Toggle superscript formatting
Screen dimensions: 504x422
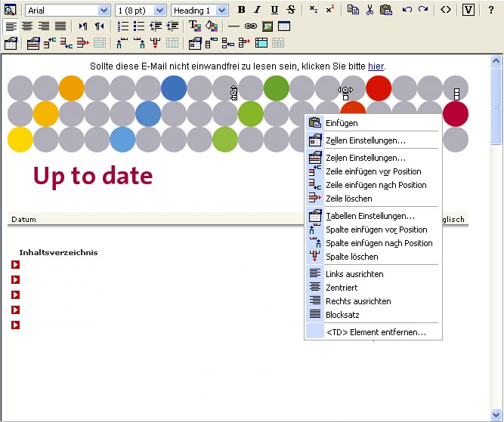(330, 9)
